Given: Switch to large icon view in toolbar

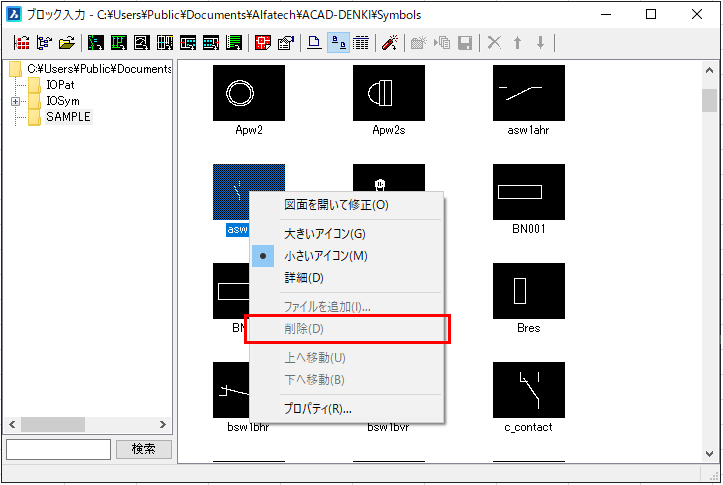Looking at the screenshot, I should click(315, 43).
